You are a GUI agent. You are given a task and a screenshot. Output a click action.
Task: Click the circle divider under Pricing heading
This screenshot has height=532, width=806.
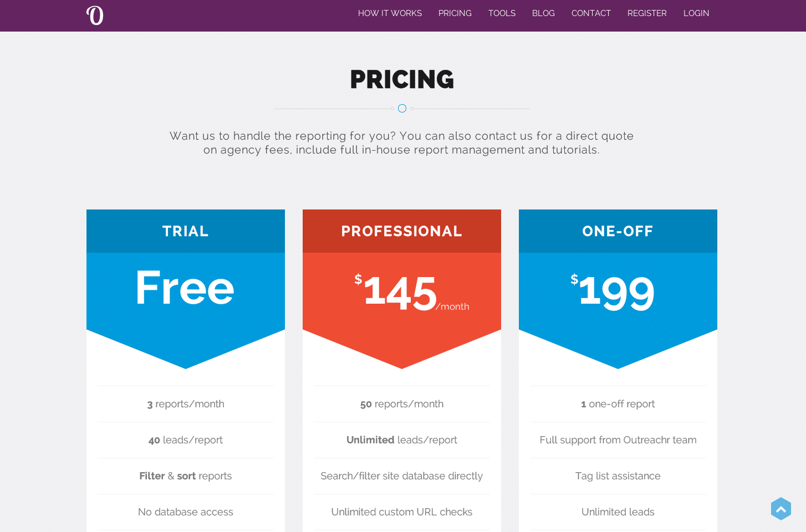coord(402,109)
